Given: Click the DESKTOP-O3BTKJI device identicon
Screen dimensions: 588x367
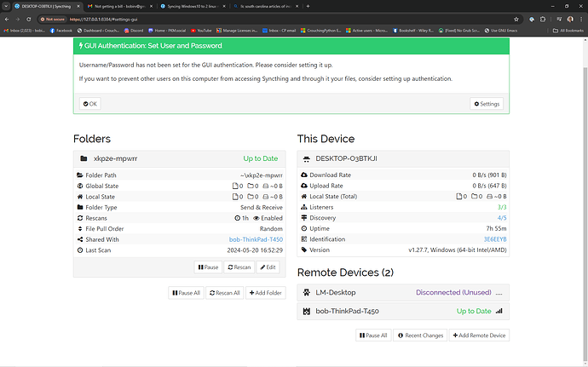Looking at the screenshot, I should pos(307,159).
